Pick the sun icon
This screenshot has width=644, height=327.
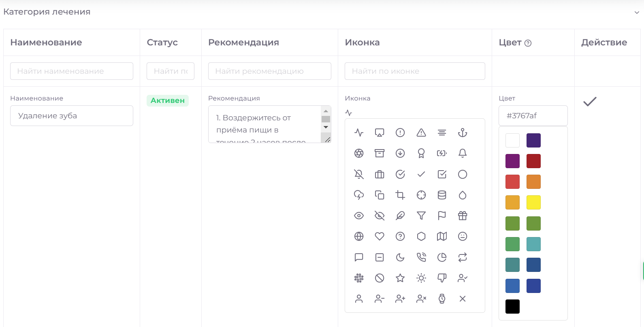tap(421, 278)
